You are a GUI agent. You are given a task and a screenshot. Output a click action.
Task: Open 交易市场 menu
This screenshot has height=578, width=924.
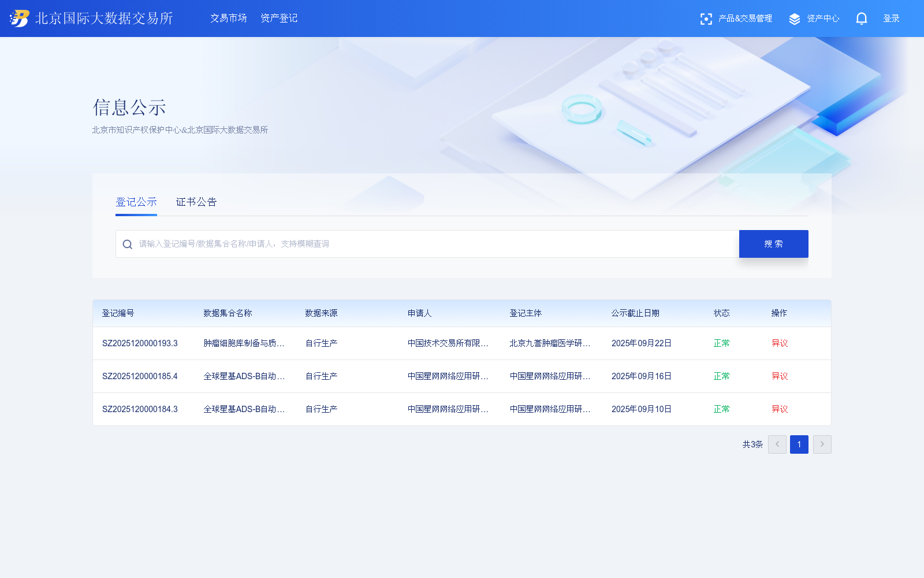click(229, 18)
